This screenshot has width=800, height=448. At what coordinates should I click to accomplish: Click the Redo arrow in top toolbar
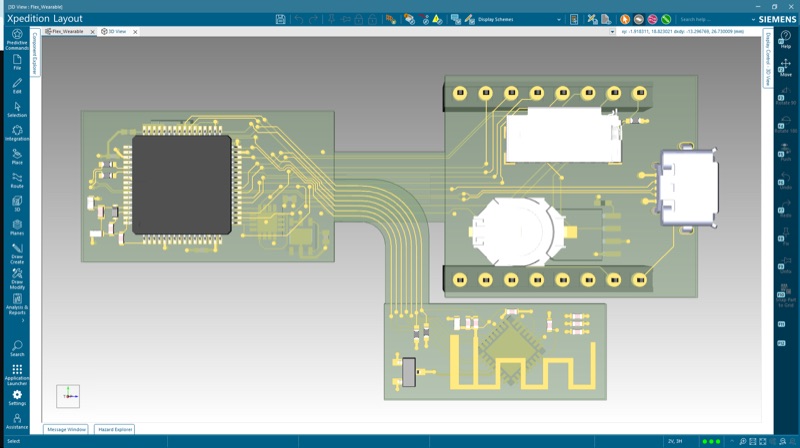[x=313, y=19]
